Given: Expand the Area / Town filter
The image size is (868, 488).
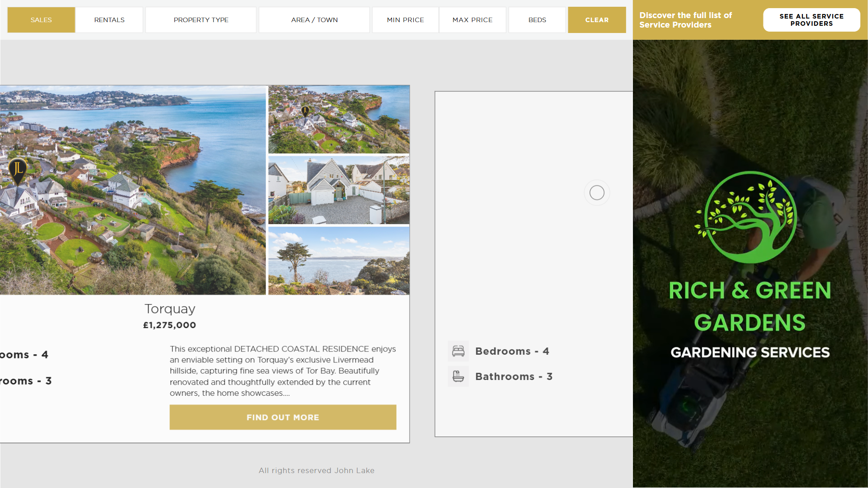Looking at the screenshot, I should click(x=314, y=20).
